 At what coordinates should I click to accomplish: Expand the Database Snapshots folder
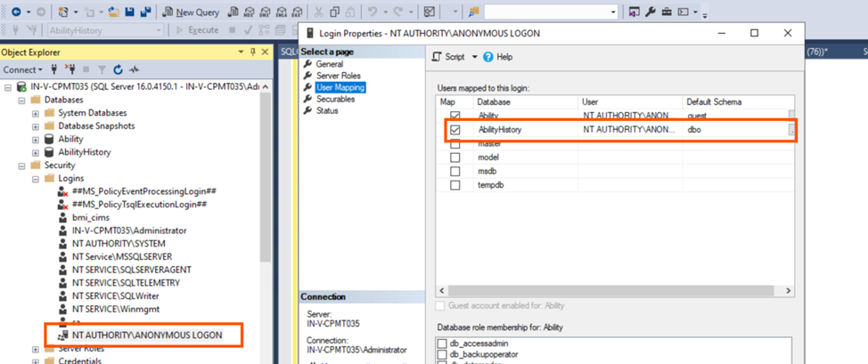[x=36, y=126]
